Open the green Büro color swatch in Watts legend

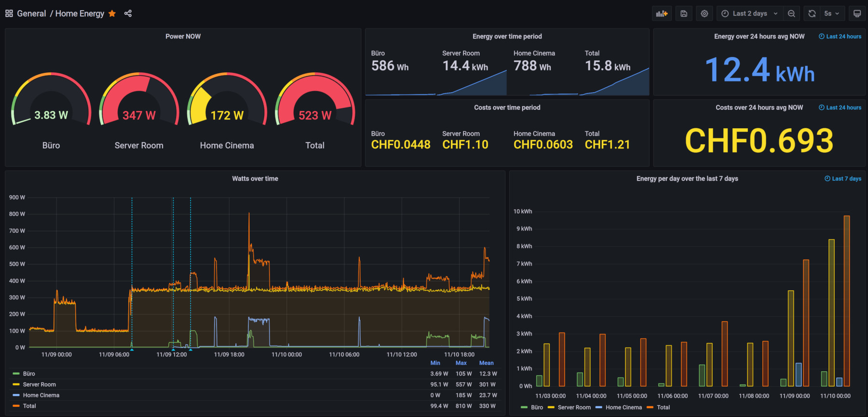(16, 374)
